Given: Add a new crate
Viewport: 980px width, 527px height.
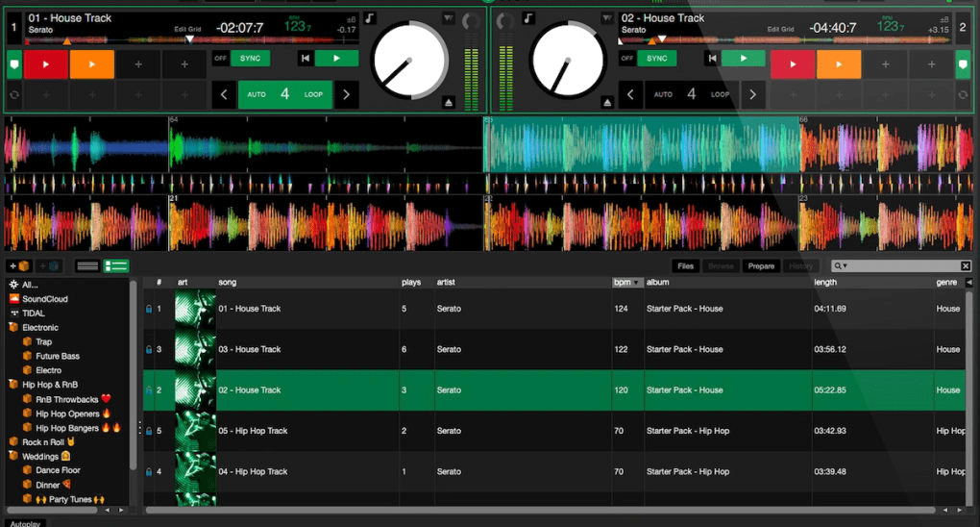Looking at the screenshot, I should coord(19,266).
